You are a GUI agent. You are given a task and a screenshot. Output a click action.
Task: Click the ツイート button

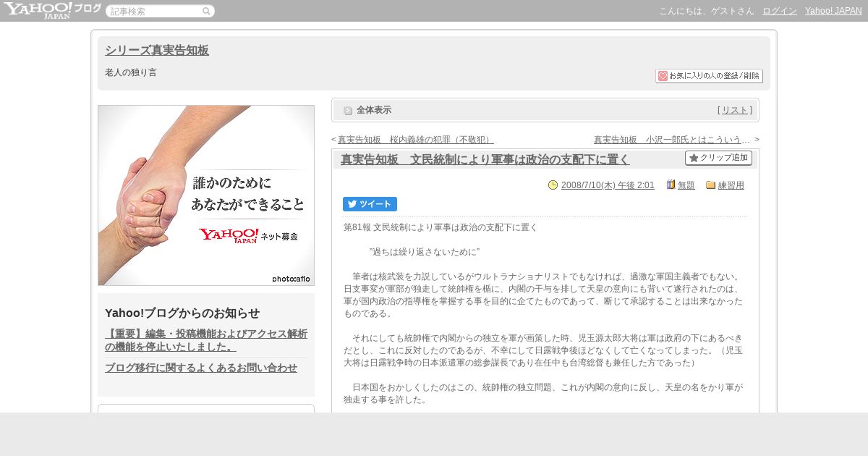(370, 204)
